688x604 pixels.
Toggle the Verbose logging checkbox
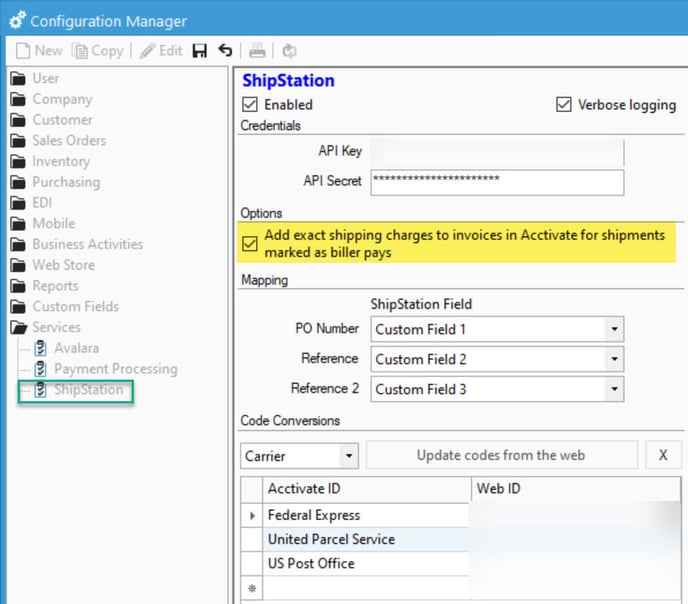[x=563, y=105]
